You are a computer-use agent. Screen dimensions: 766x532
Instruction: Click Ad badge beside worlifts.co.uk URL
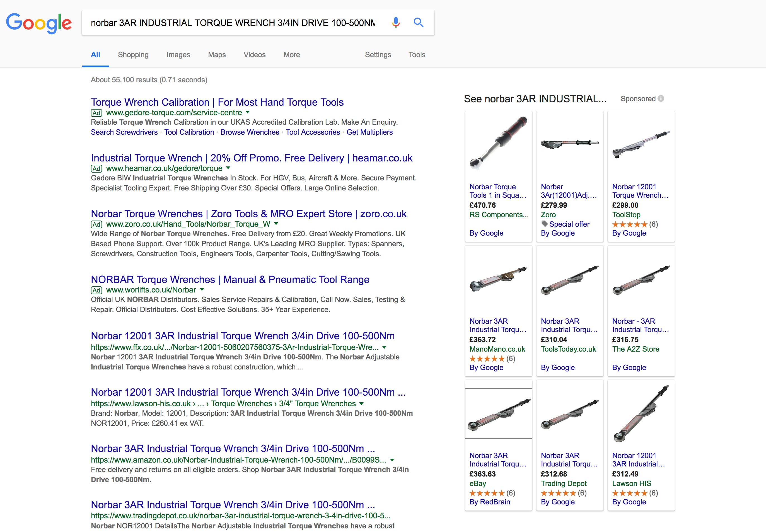tap(96, 290)
